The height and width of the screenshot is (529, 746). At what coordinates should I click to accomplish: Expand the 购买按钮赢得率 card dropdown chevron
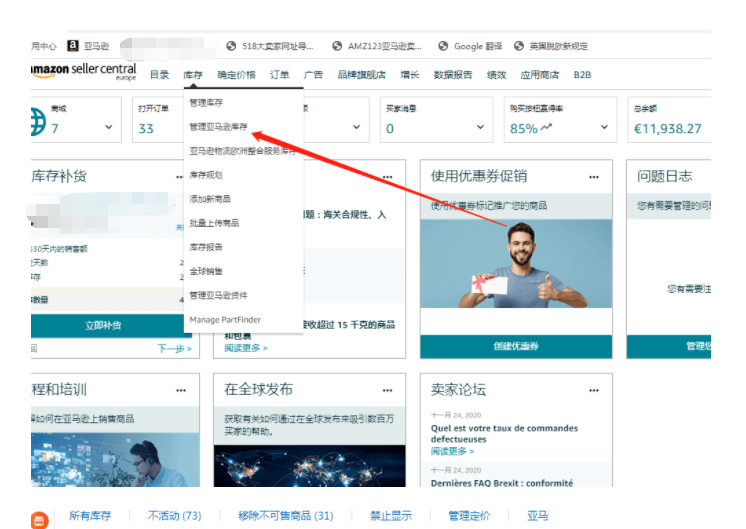[x=604, y=127]
